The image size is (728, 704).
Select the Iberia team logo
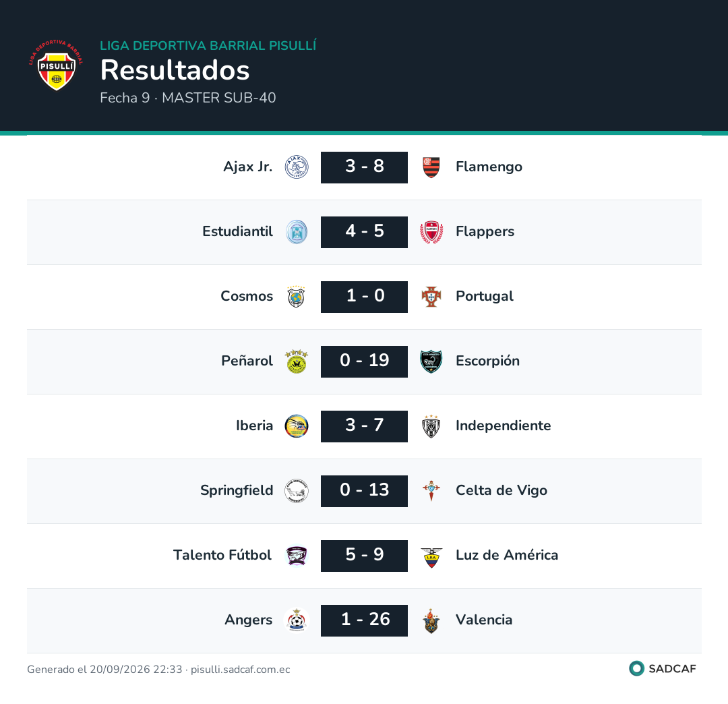click(x=297, y=426)
